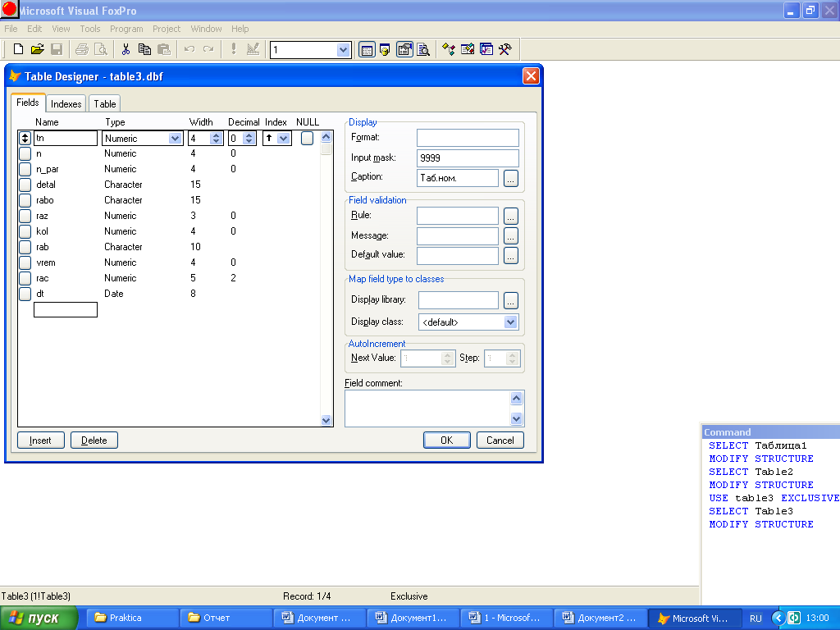Screen dimensions: 840x630
Task: Open the Tools menu
Action: 90,29
